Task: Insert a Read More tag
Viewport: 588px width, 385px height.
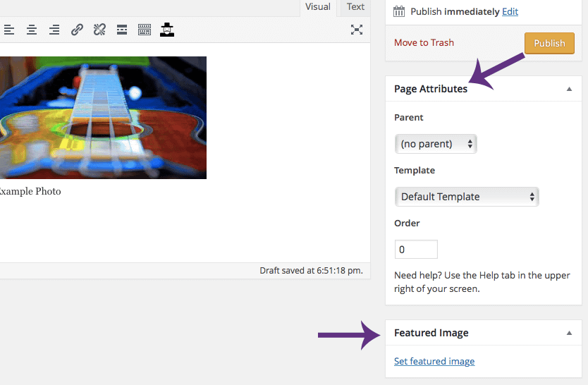Action: [122, 30]
